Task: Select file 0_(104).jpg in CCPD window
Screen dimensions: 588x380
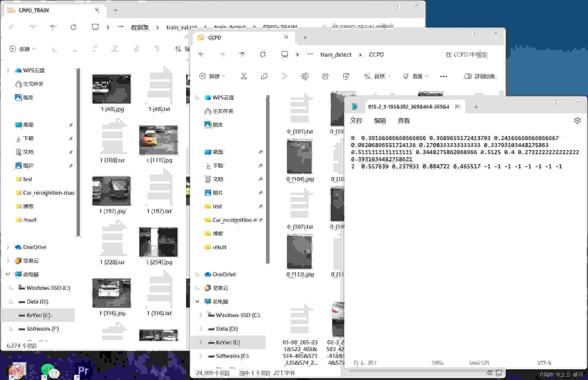Action: 300,160
